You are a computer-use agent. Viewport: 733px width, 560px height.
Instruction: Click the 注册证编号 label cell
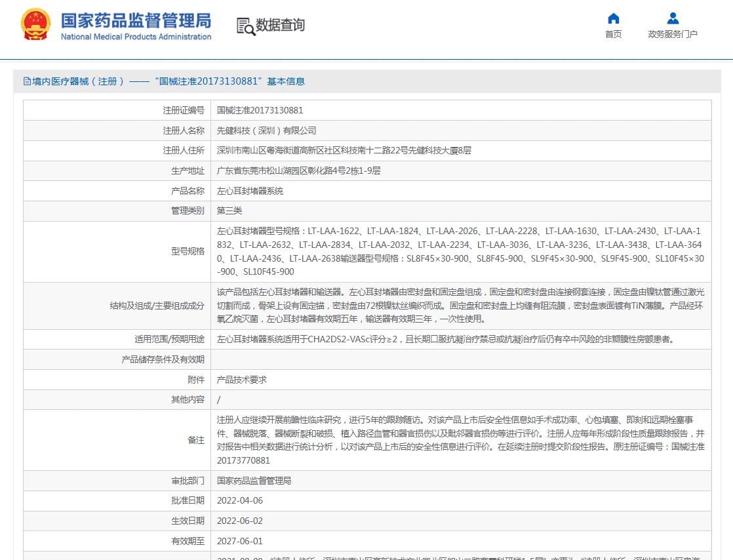coord(117,110)
